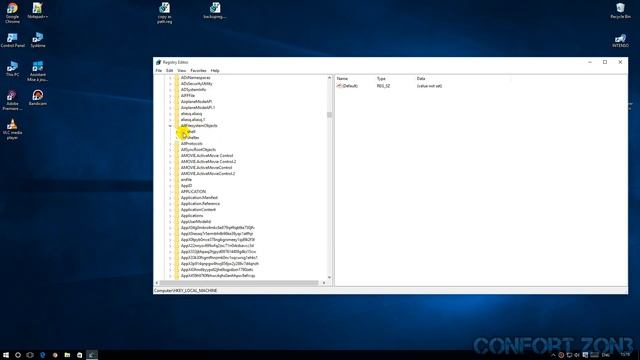Open Adobe Premiere desktop shortcut
The width and height of the screenshot is (640, 360).
(12, 100)
